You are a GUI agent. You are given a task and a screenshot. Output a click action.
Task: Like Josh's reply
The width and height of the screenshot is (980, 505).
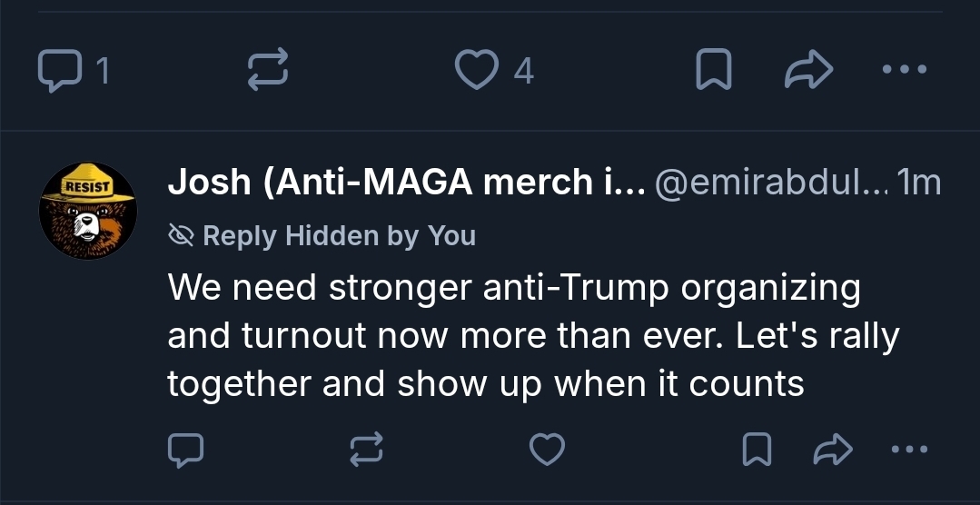(x=548, y=449)
